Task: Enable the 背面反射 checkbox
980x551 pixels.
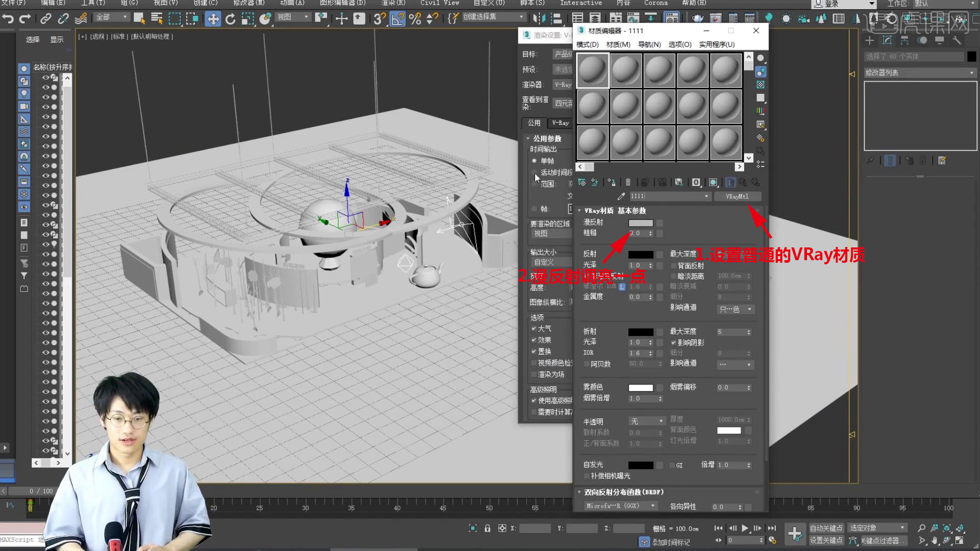Action: tap(674, 266)
